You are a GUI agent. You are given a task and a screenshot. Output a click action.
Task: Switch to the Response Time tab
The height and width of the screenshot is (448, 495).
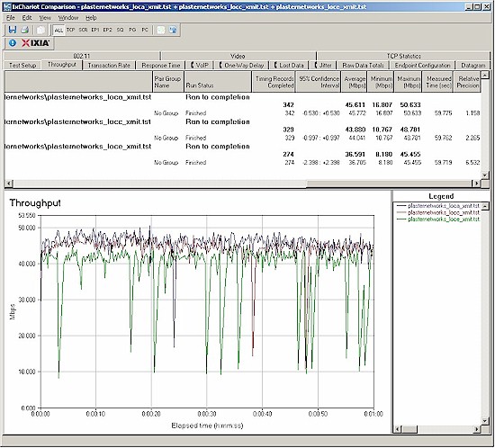click(161, 66)
